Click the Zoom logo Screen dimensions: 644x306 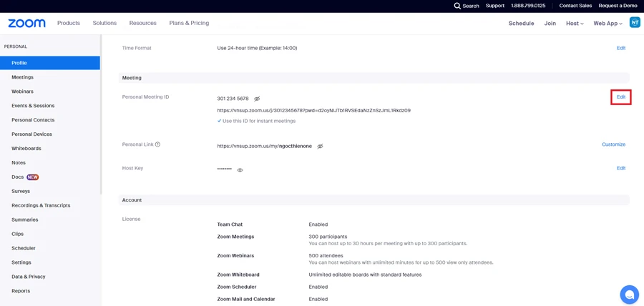[26, 24]
